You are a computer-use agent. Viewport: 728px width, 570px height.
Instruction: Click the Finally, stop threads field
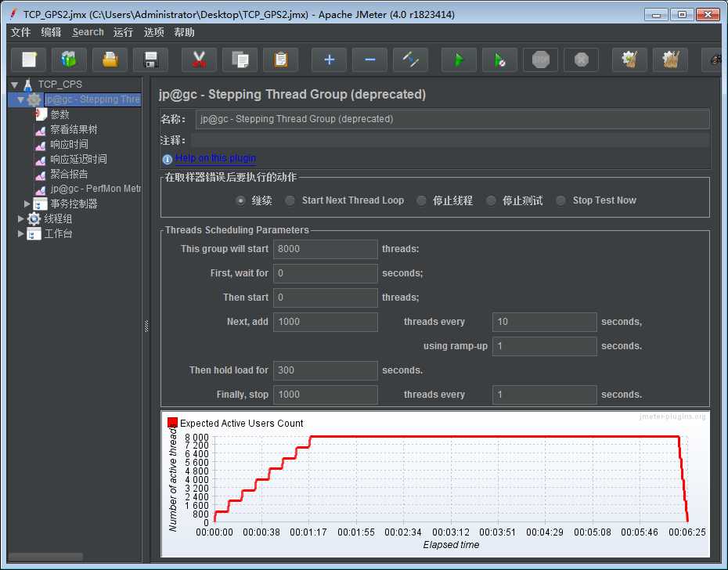(326, 395)
